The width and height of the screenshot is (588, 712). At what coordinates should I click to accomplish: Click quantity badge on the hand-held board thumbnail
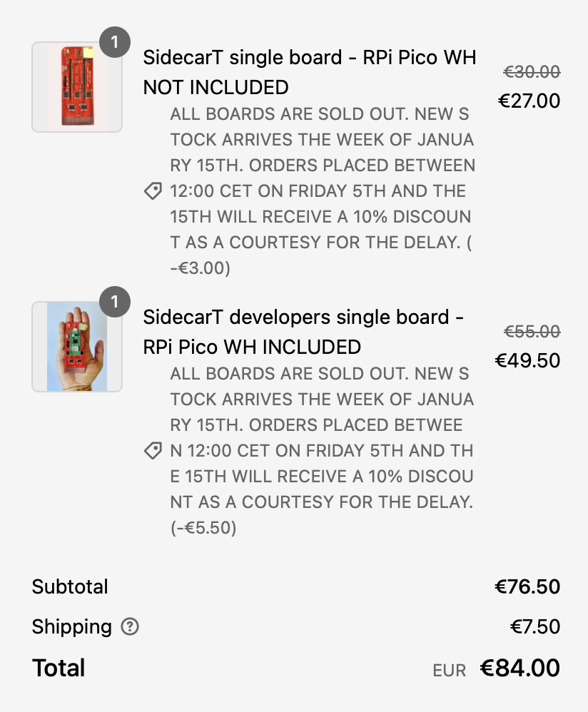pos(115,302)
